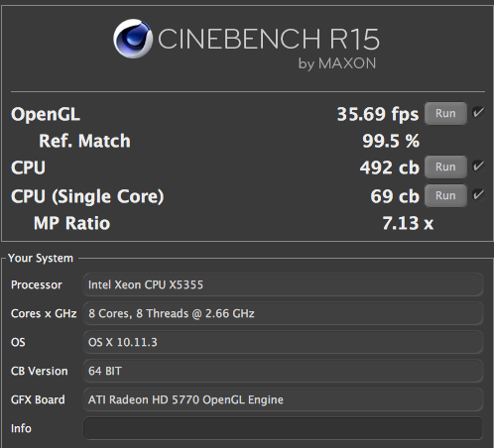Select the MP Ratio value 7.13 x
The height and width of the screenshot is (448, 494).
pyautogui.click(x=408, y=223)
